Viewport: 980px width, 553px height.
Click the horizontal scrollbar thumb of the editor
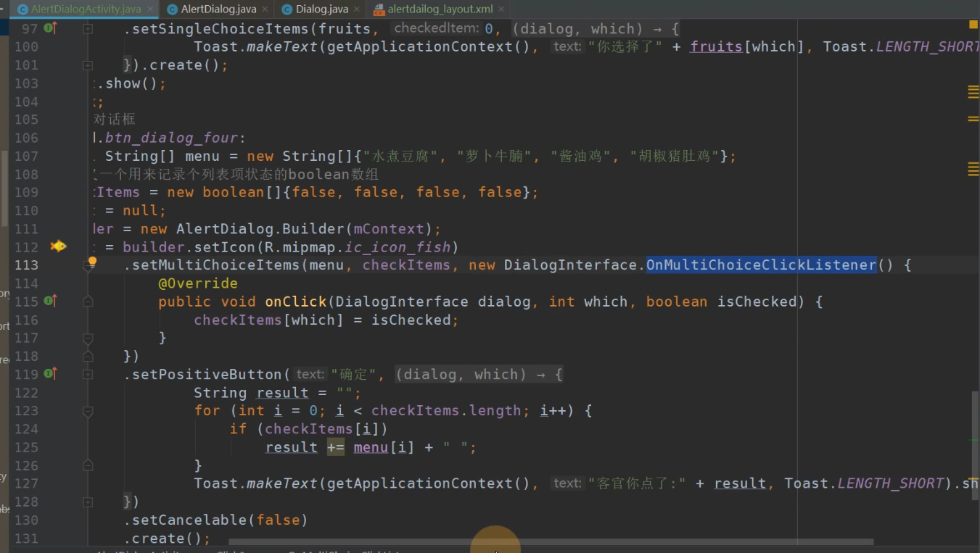coord(551,541)
